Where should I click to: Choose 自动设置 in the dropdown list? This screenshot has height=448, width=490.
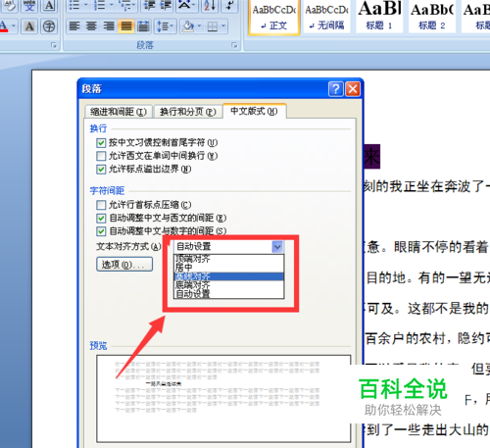point(228,294)
